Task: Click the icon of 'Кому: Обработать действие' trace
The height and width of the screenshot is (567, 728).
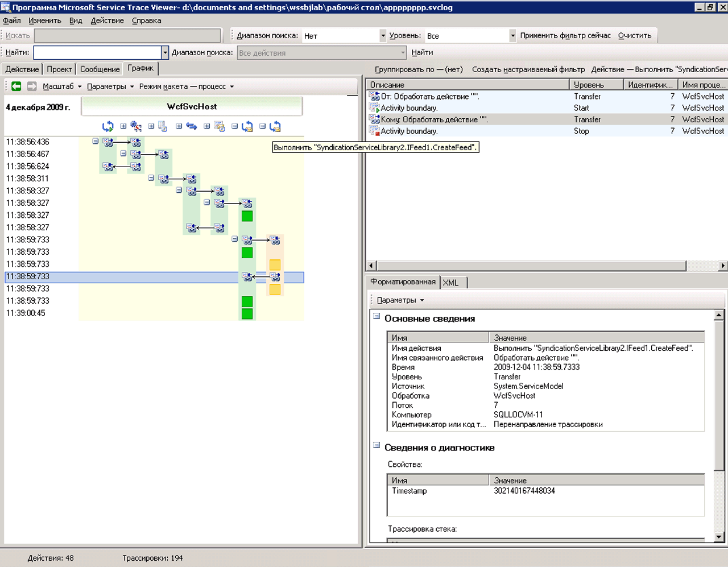Action: [374, 119]
